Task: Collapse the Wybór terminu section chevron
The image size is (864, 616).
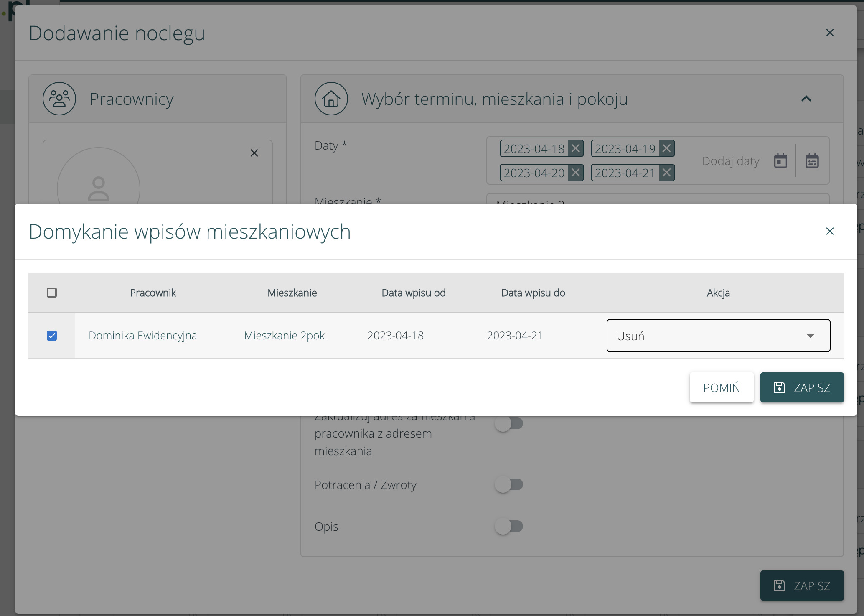Action: coord(806,99)
